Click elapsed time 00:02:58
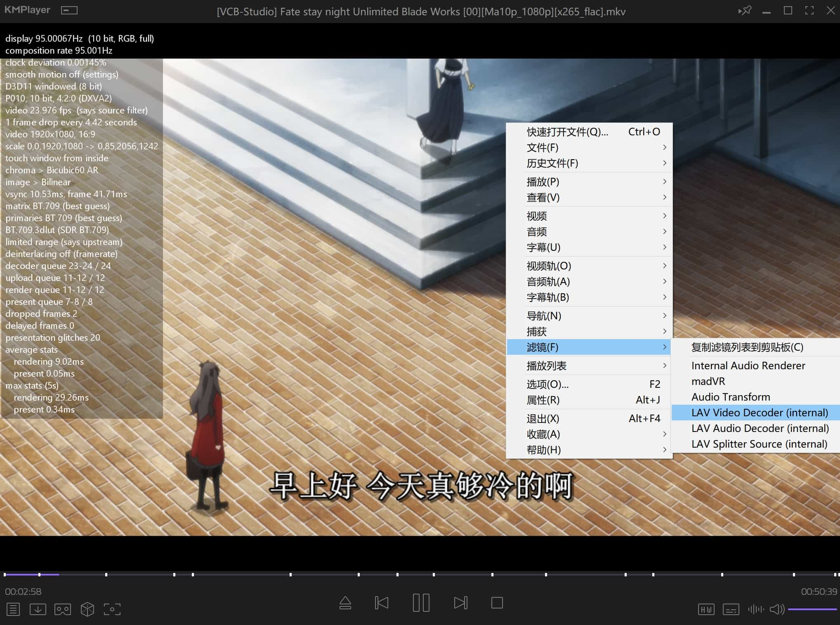Screen dimensions: 840x625 24,592
